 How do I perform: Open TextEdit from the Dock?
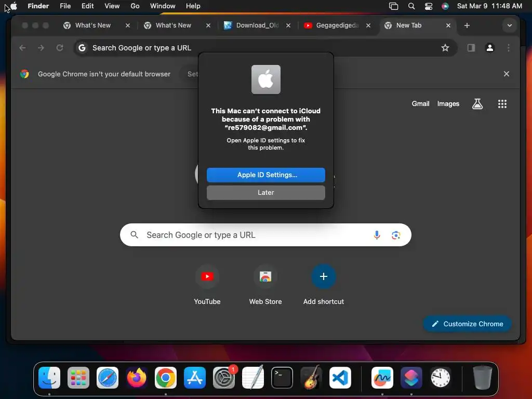click(253, 377)
